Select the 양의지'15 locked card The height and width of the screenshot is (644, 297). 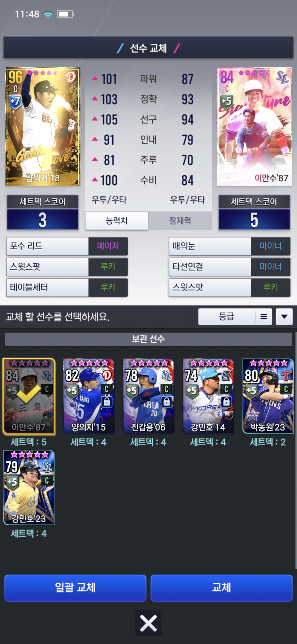click(89, 396)
